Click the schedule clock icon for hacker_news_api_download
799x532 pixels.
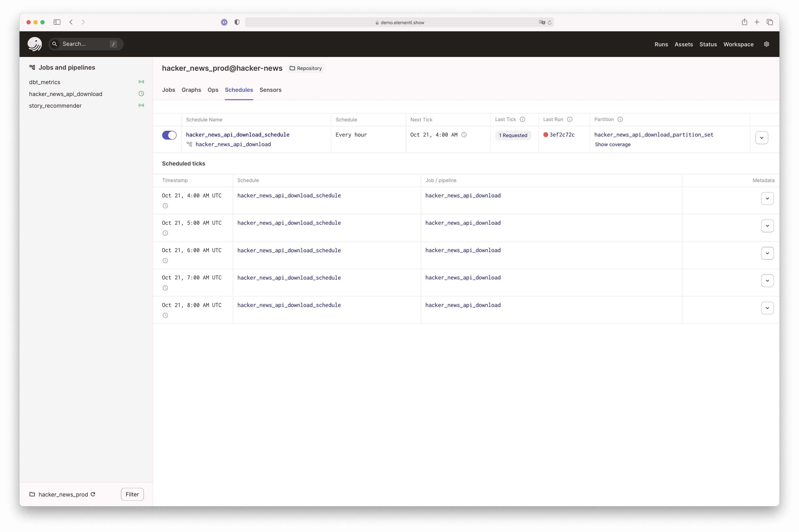click(141, 94)
